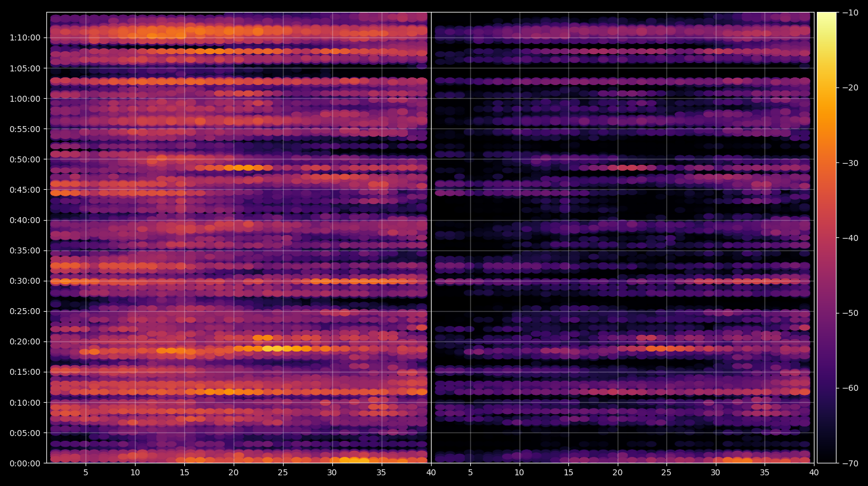The image size is (868, 486).
Task: Click the −50 colorbar scale label
Action: (851, 313)
